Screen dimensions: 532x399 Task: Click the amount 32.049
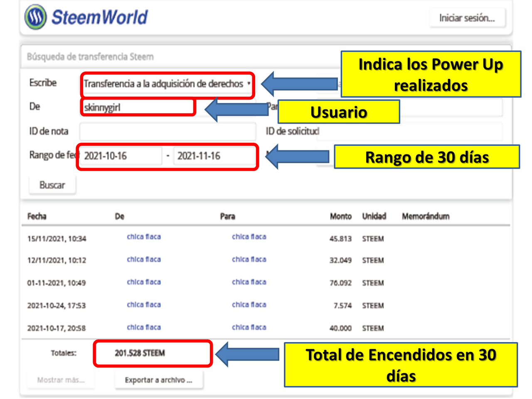coord(340,260)
